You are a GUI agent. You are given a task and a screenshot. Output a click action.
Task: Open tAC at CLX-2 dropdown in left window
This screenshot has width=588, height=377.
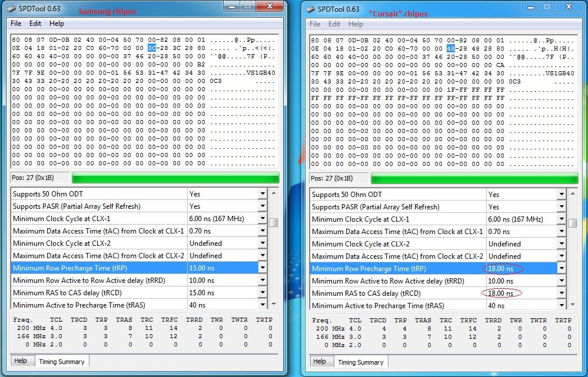pos(263,256)
